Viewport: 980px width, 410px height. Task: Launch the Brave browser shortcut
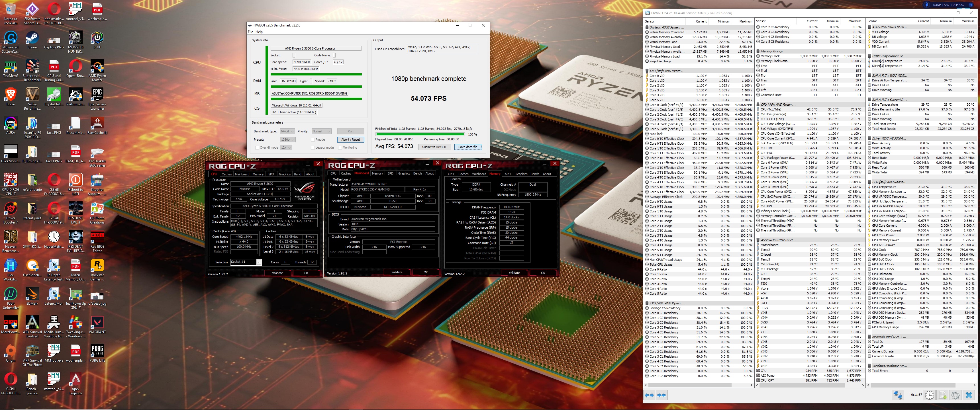click(x=11, y=97)
